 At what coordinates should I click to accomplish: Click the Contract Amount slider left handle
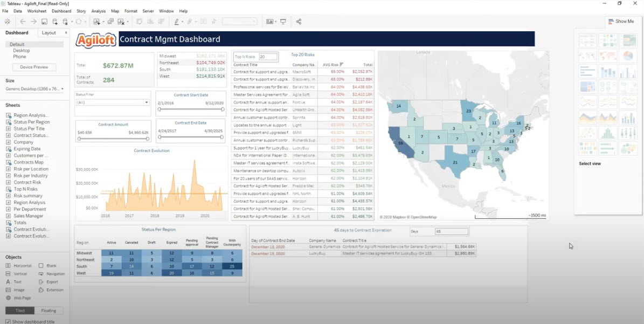(x=79, y=139)
